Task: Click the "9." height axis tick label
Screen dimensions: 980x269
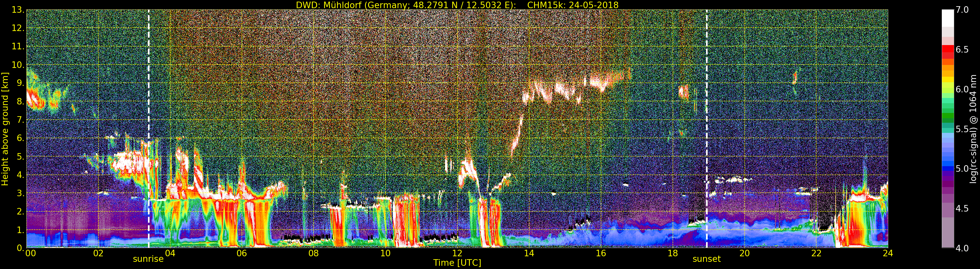Action: click(20, 83)
